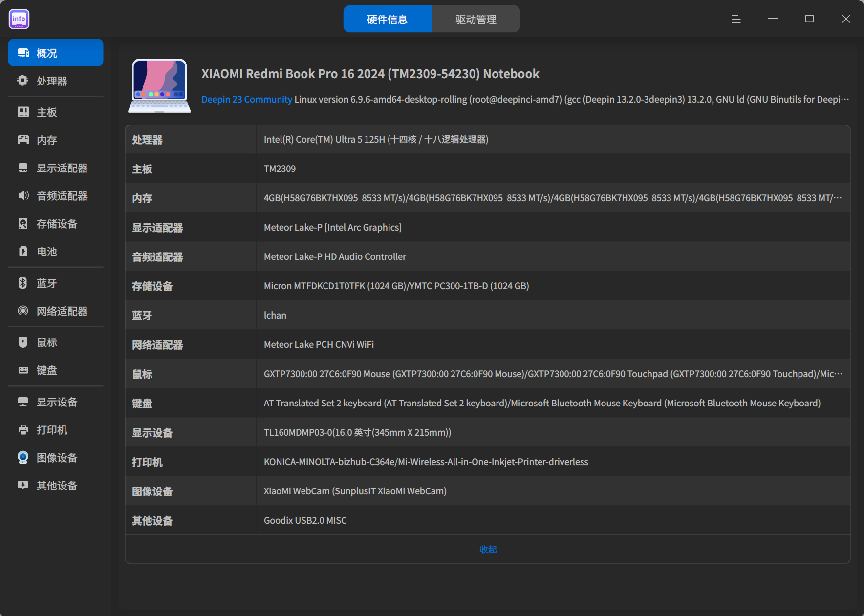Click the Audio Adapter speaker icon
Image resolution: width=864 pixels, height=616 pixels.
(23, 195)
